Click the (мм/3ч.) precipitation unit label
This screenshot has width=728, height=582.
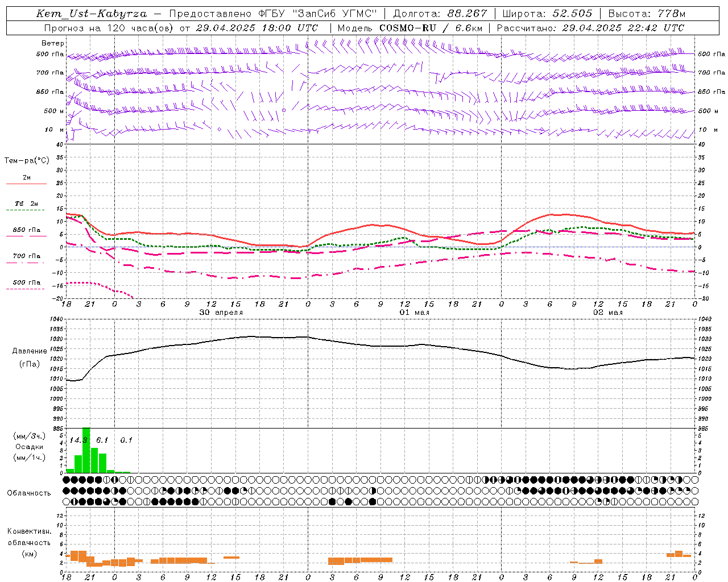30,436
